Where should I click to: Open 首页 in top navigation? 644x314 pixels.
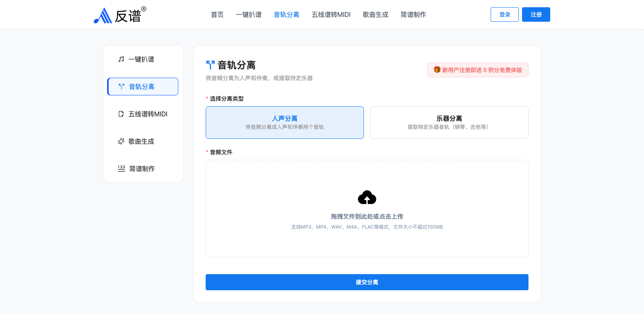coord(217,14)
